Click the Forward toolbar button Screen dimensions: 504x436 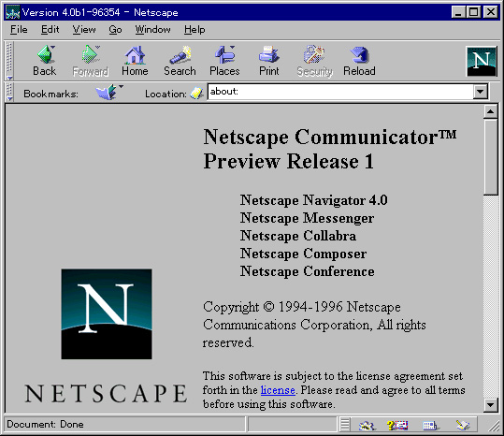coord(90,61)
